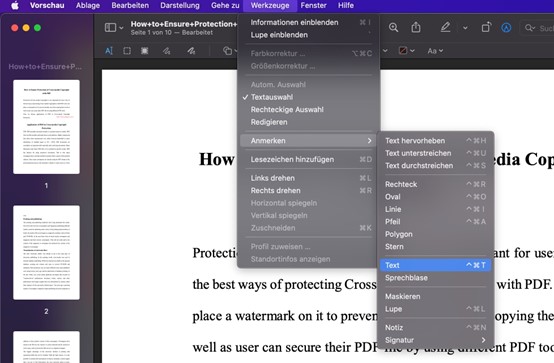Select the text selection tool icon
This screenshot has height=363, width=554.
109,51
